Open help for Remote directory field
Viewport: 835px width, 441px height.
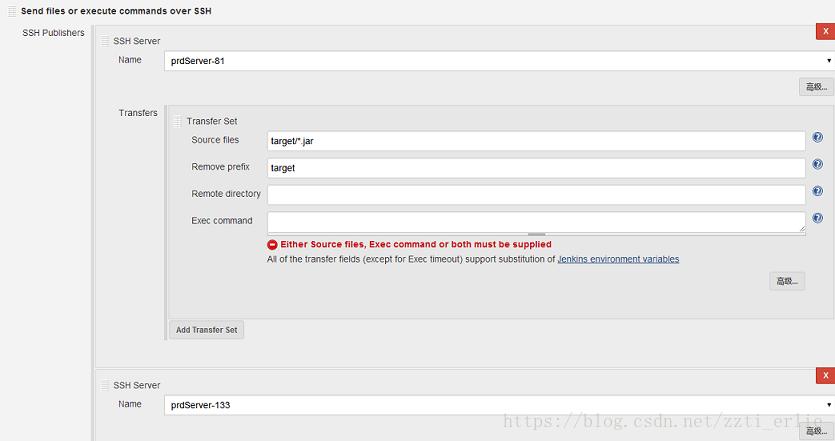point(817,191)
